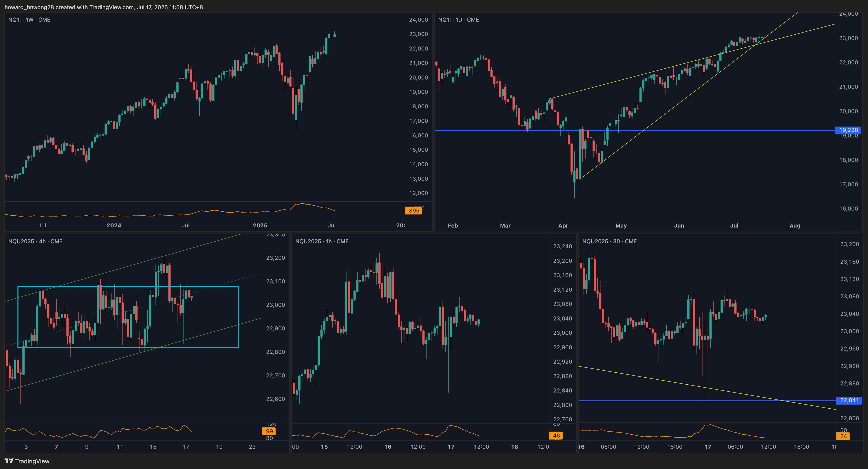Click the header text crediting howard_hnwong28

point(104,7)
